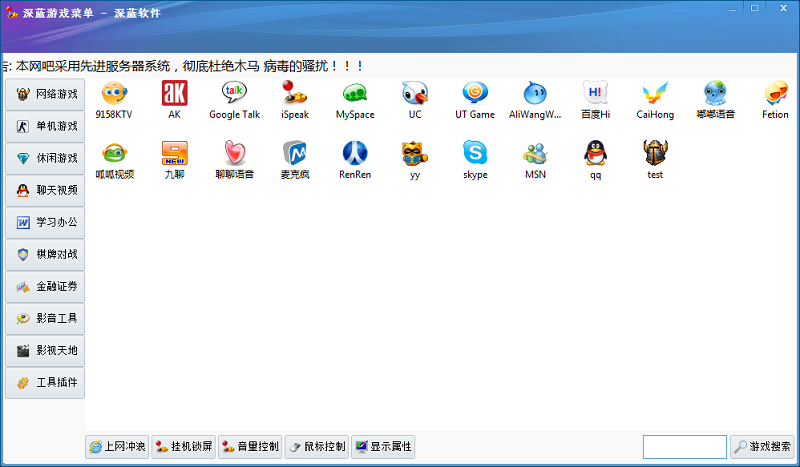The image size is (800, 467).
Task: Click the 游戏搜索 search button
Action: point(763,447)
